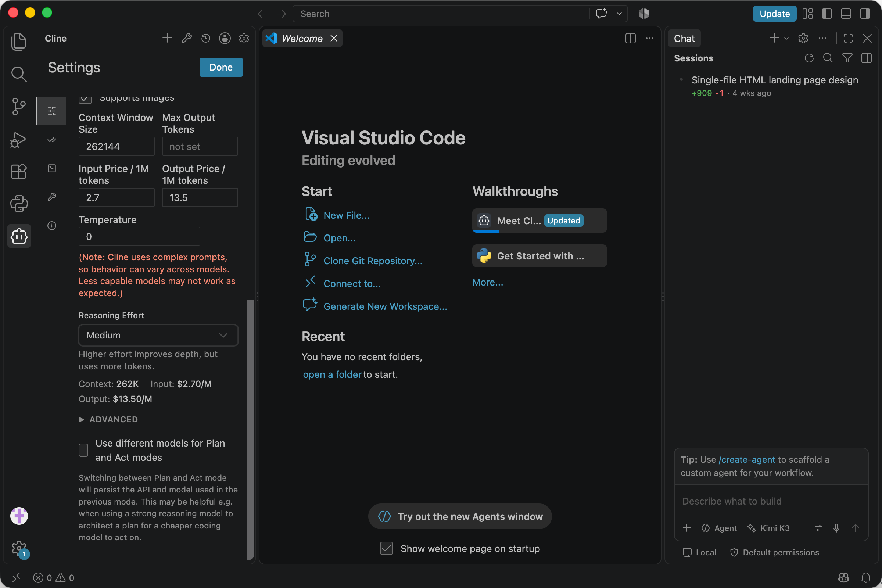This screenshot has height=588, width=882.
Task: Filter the chat sessions
Action: (x=847, y=58)
